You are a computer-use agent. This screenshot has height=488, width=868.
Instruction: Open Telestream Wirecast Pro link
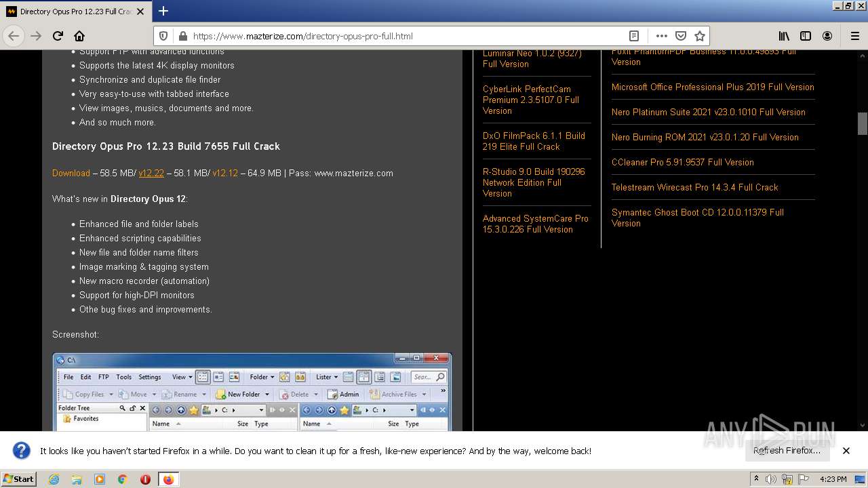695,187
